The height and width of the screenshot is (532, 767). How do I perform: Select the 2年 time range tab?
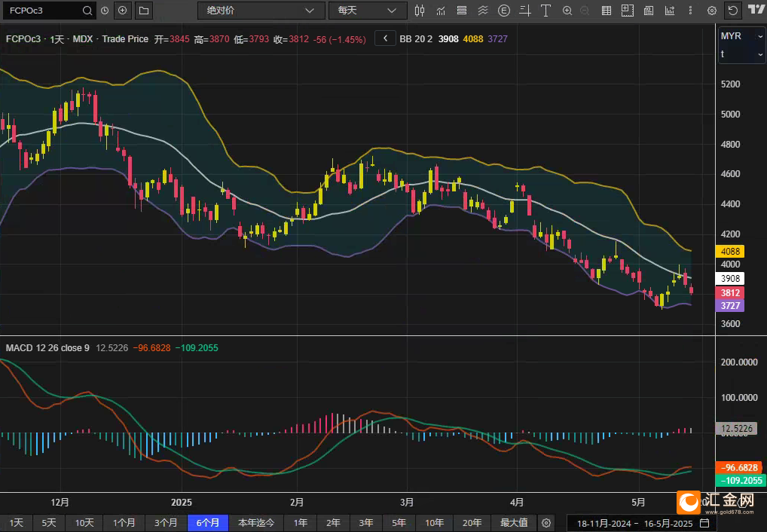tap(333, 523)
